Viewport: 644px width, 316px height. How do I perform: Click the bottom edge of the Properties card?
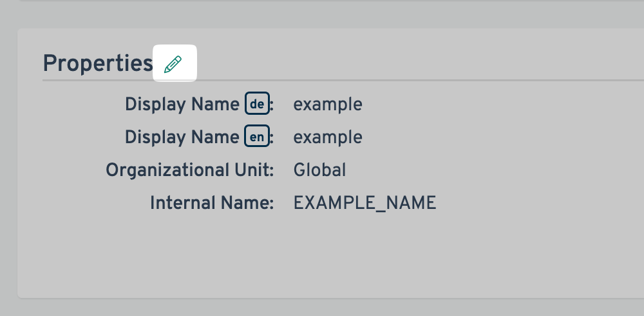322,297
